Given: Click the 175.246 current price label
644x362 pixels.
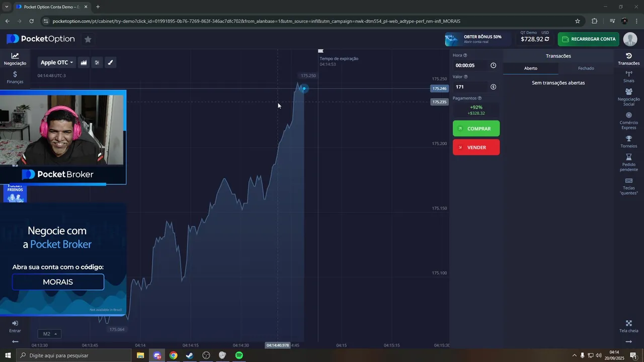Looking at the screenshot, I should click(x=439, y=88).
